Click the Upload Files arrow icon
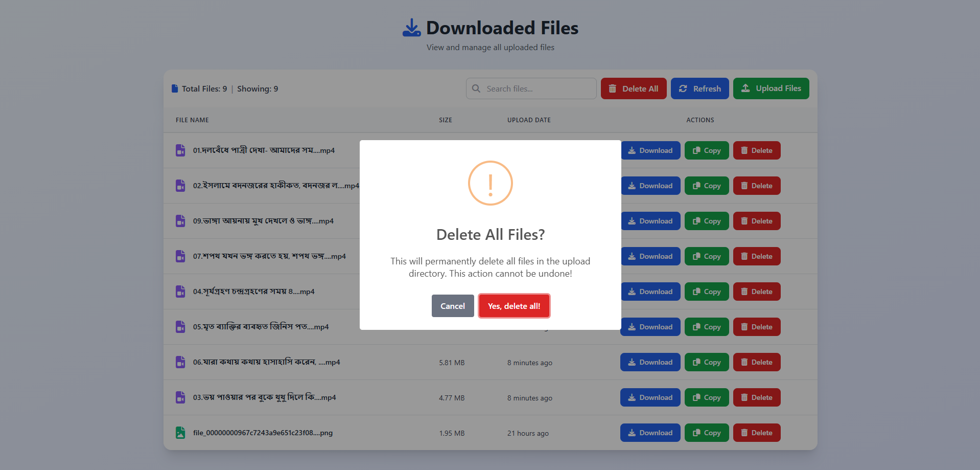 click(x=745, y=88)
